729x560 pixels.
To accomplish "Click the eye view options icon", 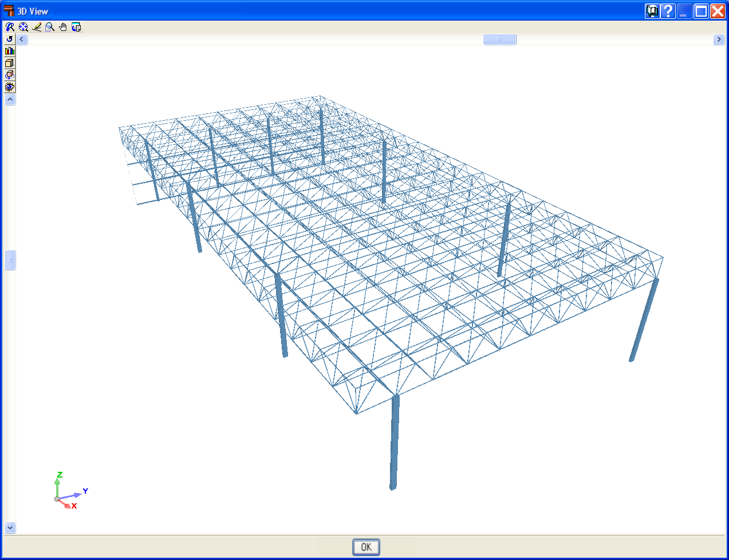I will tap(10, 87).
